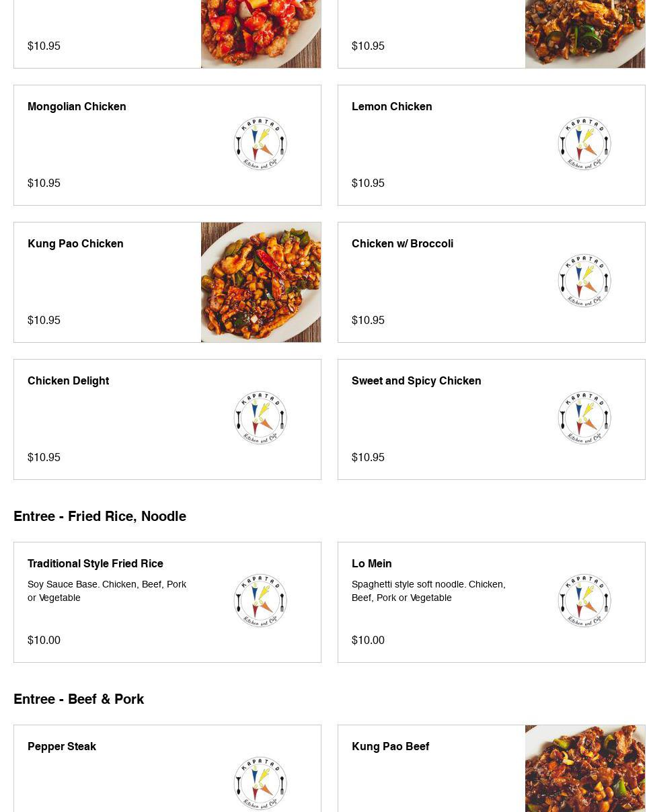Click the logo icon beside Chicken w/ Broccoli
Viewport: 649px width, 812px height.
[x=584, y=281]
